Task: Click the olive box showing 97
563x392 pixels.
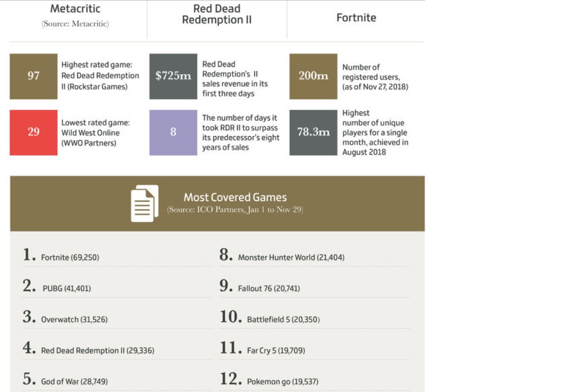Action: point(34,76)
